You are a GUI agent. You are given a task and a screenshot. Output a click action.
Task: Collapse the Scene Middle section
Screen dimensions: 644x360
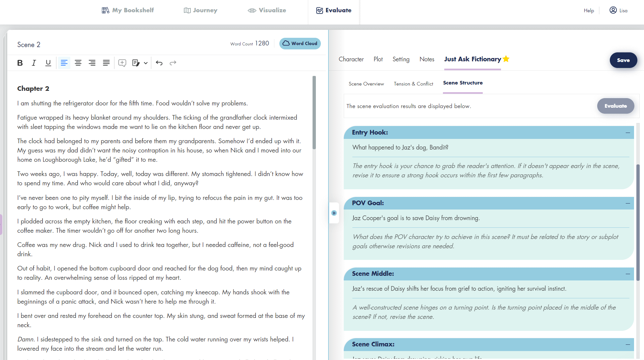628,273
